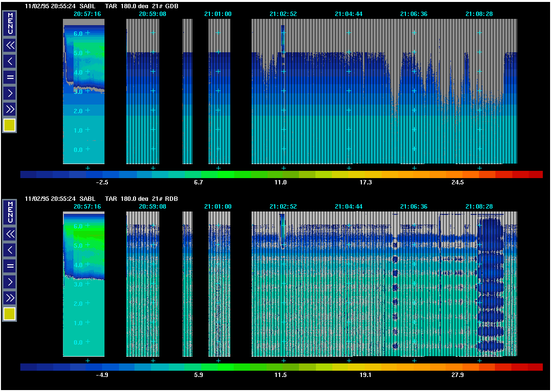Click the double-left arrow in the bottom RDB panel
Screen dimensions: 552x392
point(10,234)
